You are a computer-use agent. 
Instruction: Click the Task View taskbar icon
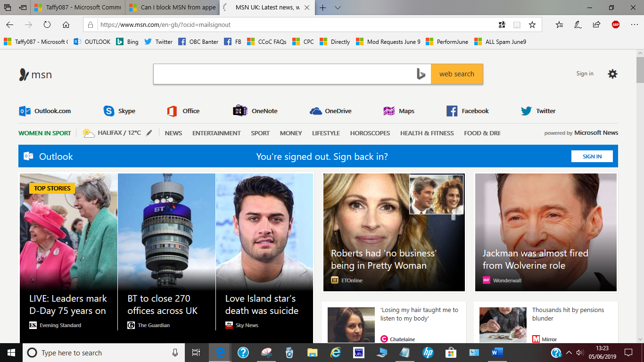196,353
